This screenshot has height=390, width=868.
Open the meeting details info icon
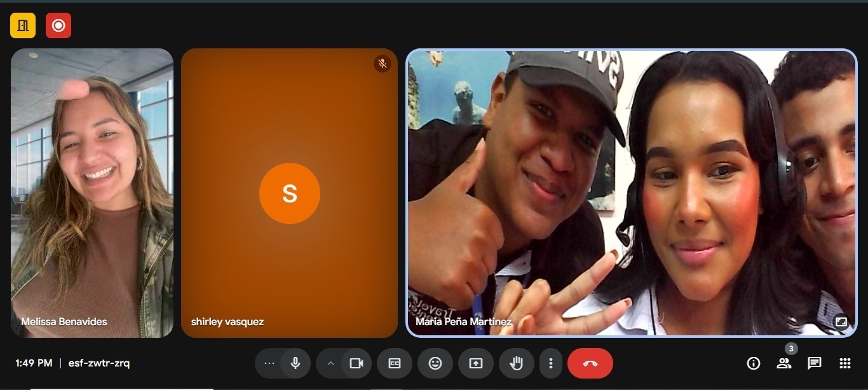(x=754, y=363)
